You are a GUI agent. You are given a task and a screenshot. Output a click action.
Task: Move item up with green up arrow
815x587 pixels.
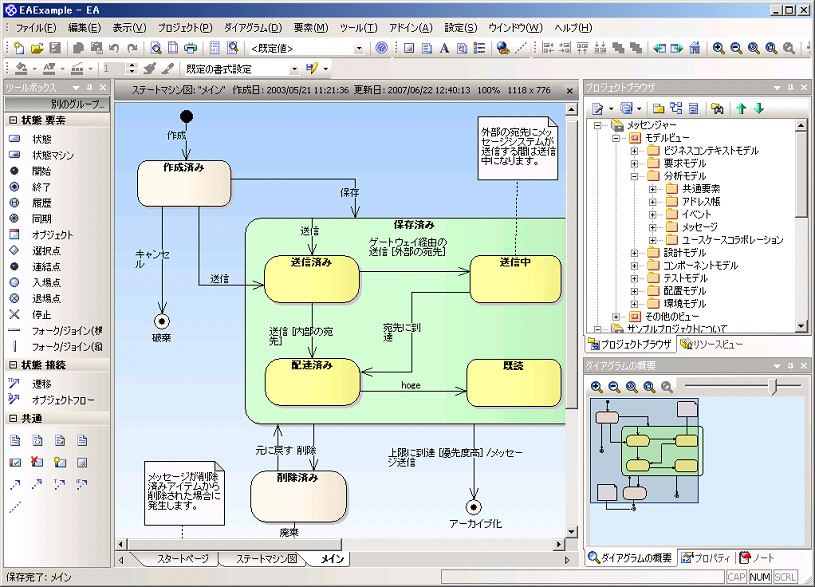point(741,108)
